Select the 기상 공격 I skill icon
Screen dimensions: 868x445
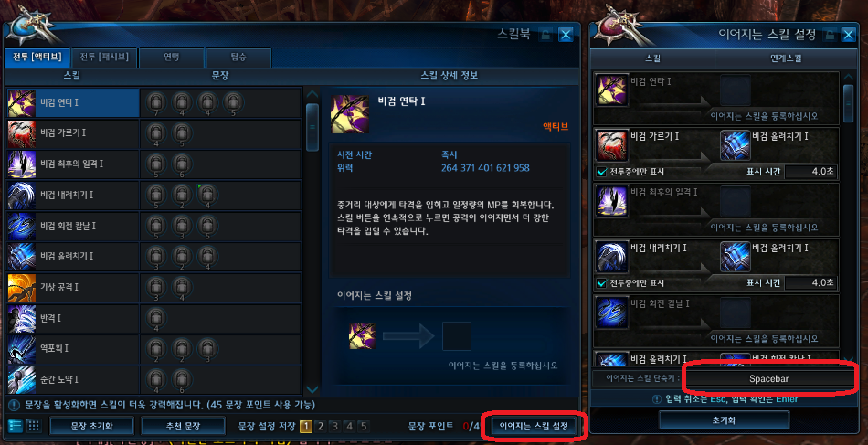point(22,288)
